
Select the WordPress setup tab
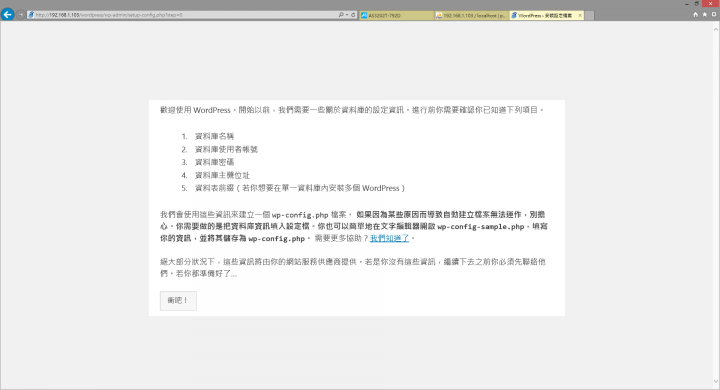coord(545,16)
